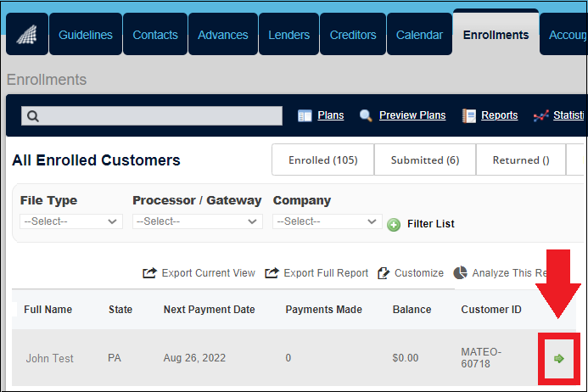Screen dimensions: 588x392
Task: Click the Export Current View share icon
Action: point(149,272)
